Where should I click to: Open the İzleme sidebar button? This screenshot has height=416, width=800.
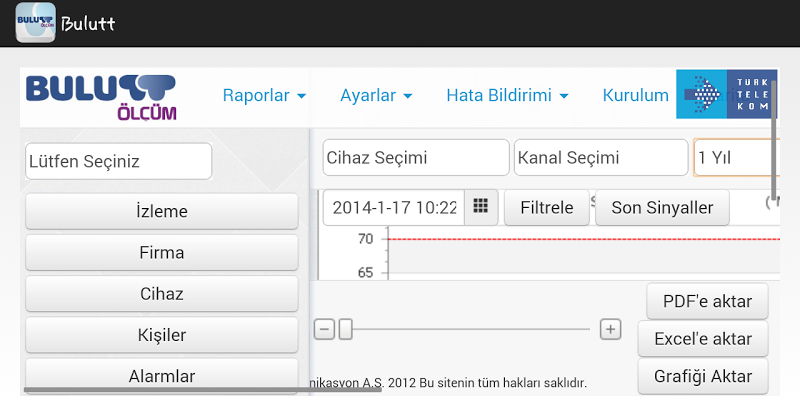(162, 211)
